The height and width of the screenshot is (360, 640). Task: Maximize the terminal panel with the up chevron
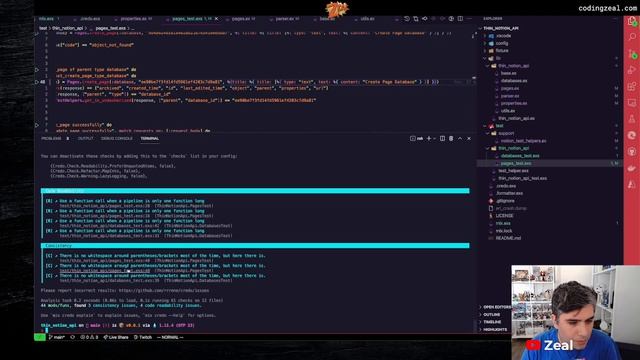click(460, 139)
